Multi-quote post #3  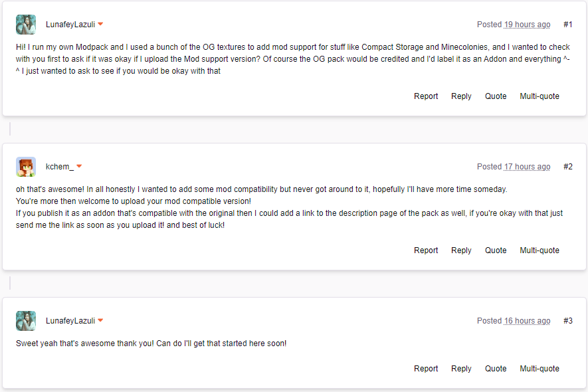(x=539, y=369)
